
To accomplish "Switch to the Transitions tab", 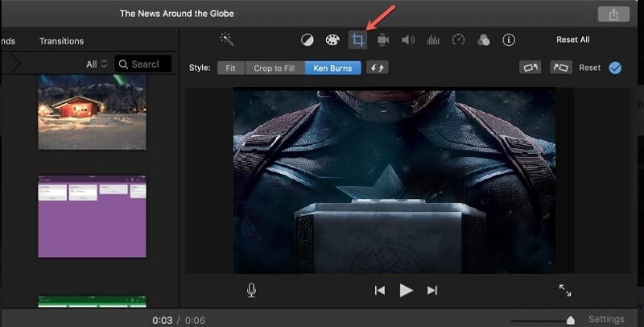I will tap(61, 41).
